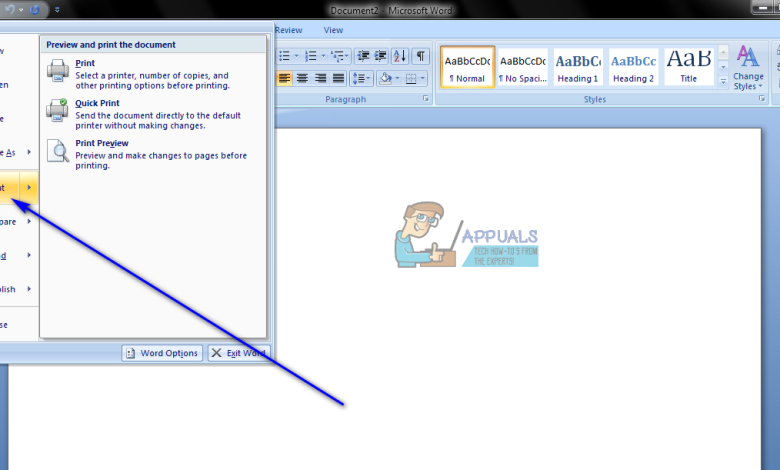Toggle Align Text Right
Viewport: 780px width, 470px height.
[320, 78]
